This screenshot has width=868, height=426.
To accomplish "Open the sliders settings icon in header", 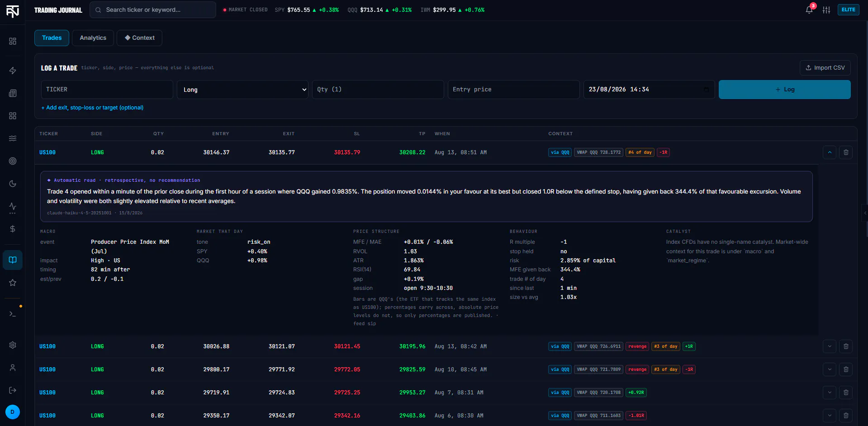I will click(x=826, y=10).
